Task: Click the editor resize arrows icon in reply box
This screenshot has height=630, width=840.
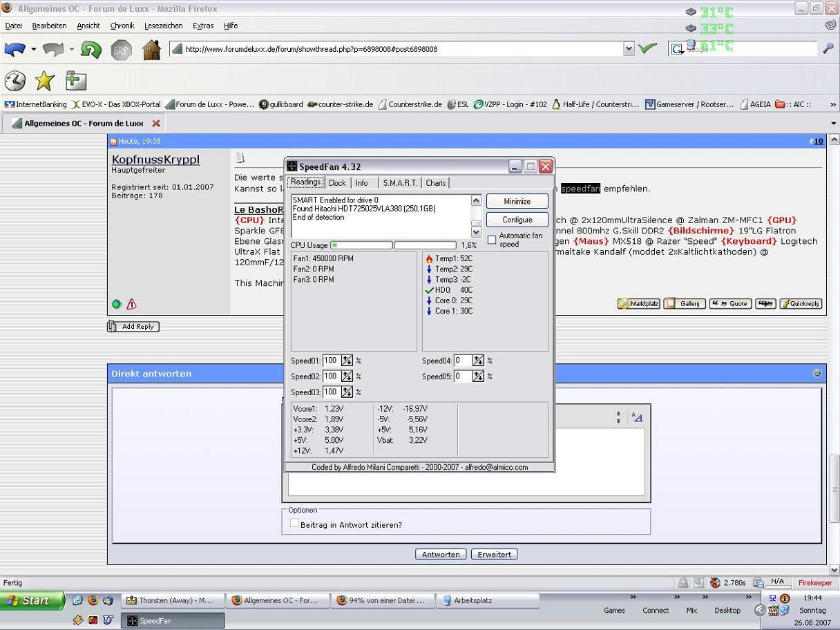Action: coord(618,417)
